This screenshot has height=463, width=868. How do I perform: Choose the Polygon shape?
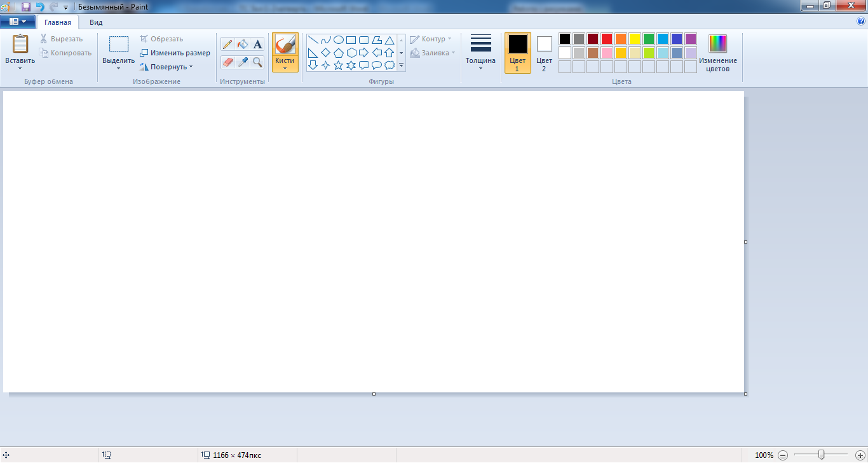[377, 40]
